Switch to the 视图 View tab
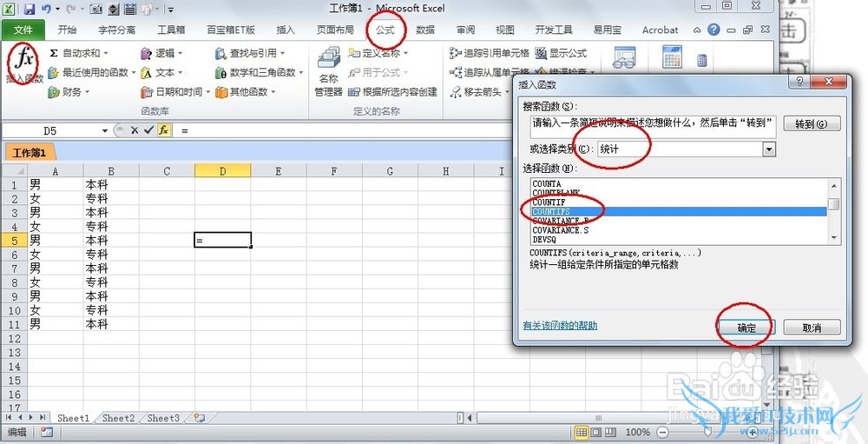868x444 pixels. [x=505, y=30]
